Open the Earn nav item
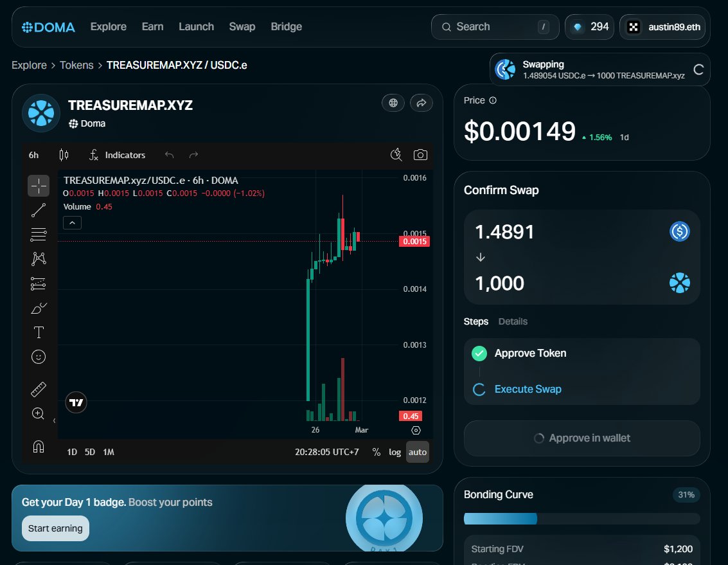This screenshot has height=565, width=728. click(152, 27)
